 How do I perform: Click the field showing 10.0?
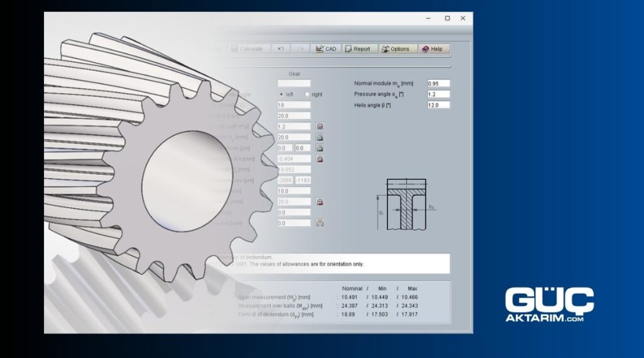pos(294,191)
